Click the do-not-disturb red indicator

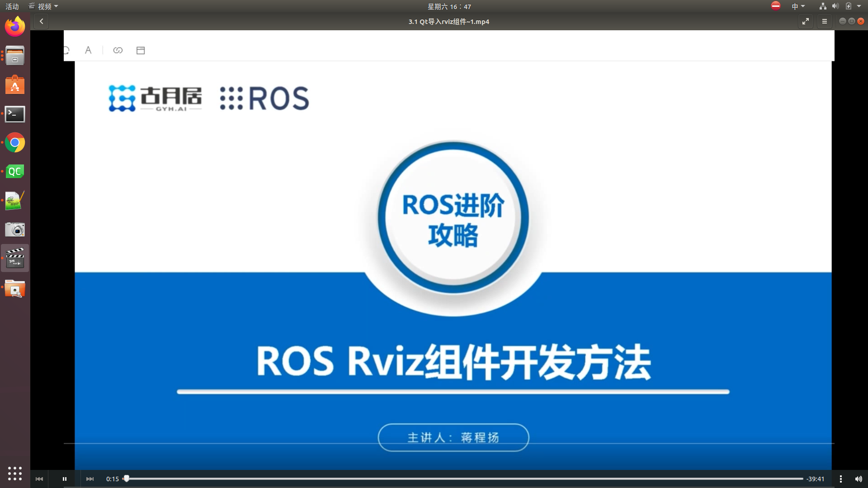776,6
